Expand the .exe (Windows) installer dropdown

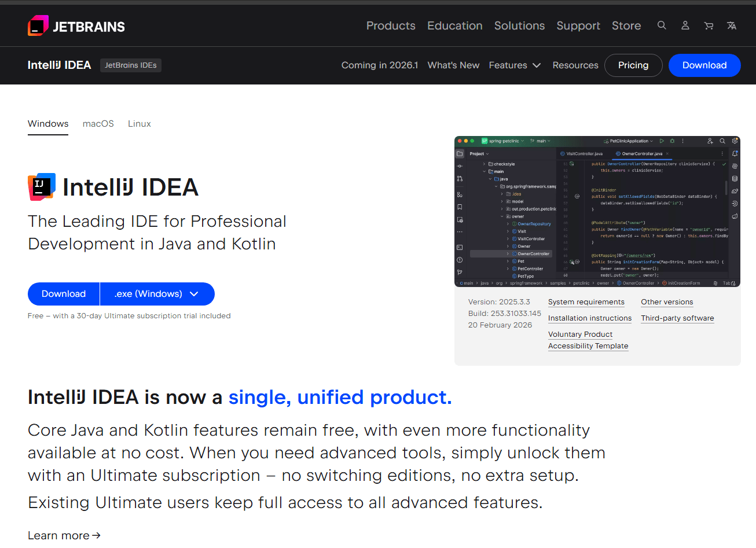(x=157, y=294)
